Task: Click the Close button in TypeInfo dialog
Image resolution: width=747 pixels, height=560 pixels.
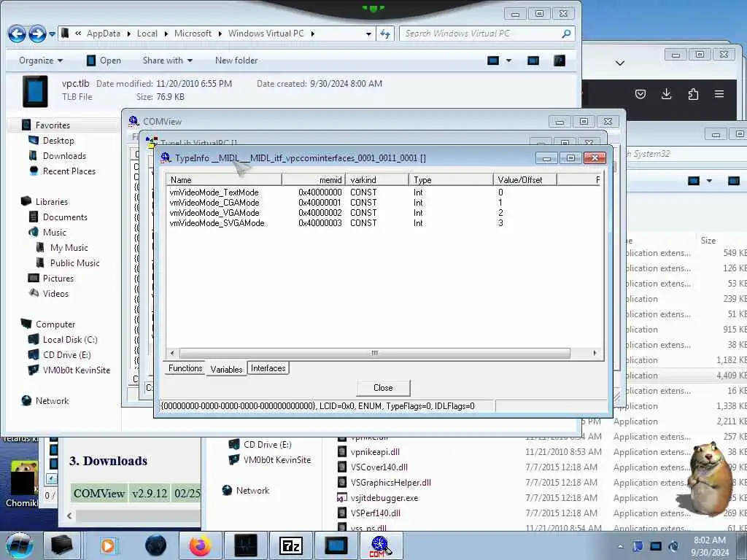Action: pos(383,388)
